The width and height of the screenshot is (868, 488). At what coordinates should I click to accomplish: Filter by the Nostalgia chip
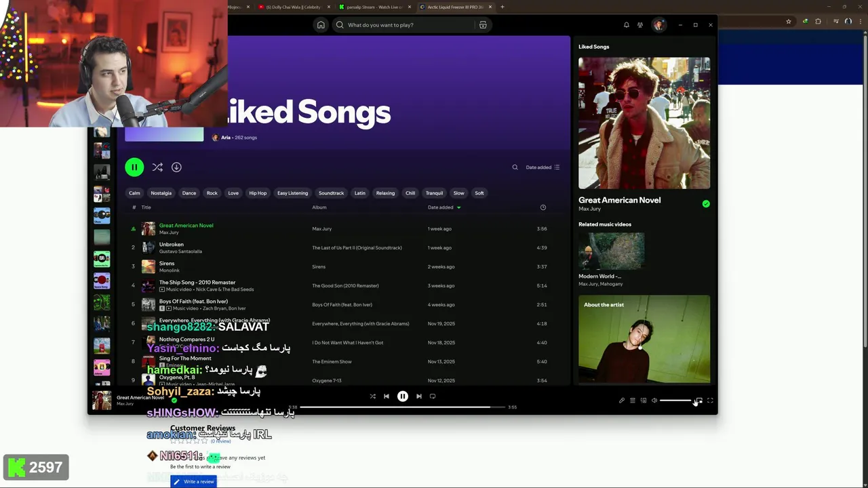coord(161,193)
